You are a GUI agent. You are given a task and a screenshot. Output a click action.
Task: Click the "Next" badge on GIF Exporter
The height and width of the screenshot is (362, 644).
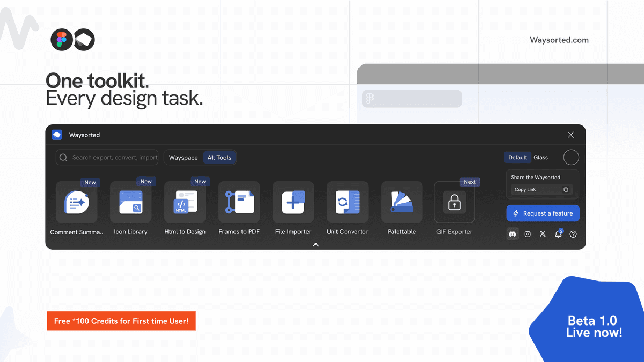pos(470,182)
